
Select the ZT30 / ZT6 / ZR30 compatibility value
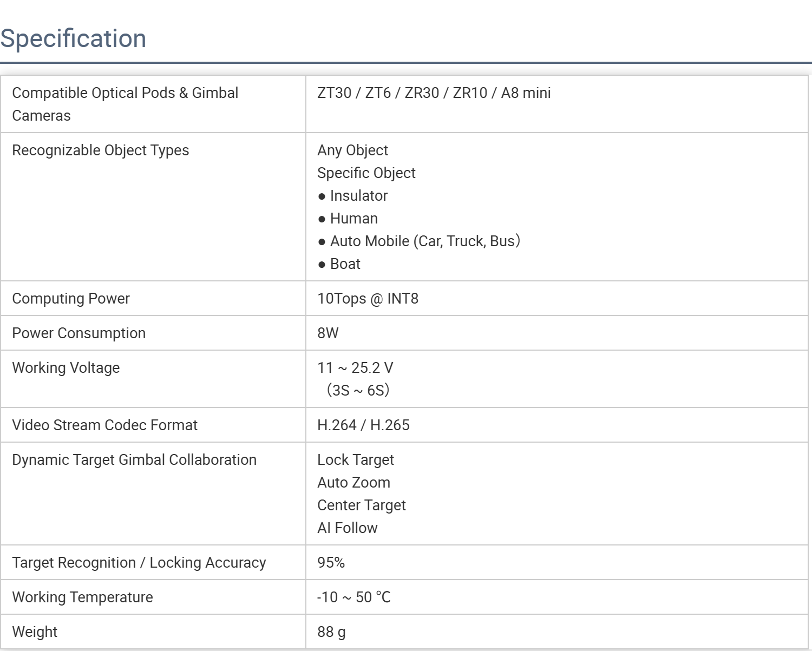434,93
